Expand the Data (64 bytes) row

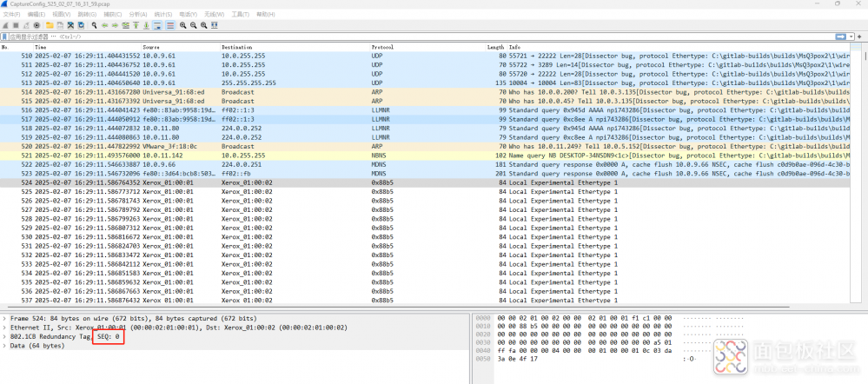pos(4,345)
